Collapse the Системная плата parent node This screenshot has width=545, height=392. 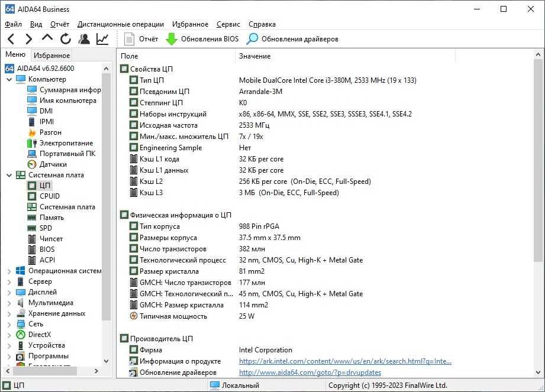pos(9,176)
